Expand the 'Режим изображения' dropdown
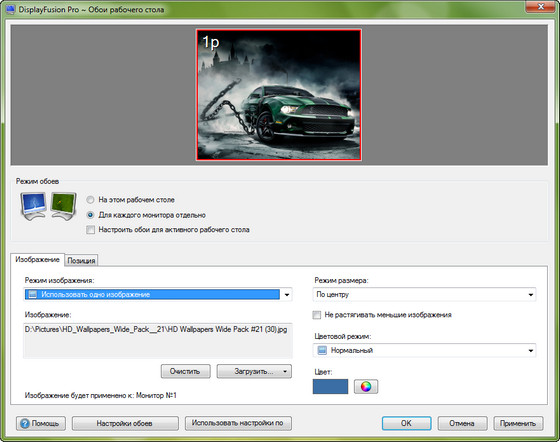This screenshot has height=442, width=560. tap(287, 295)
